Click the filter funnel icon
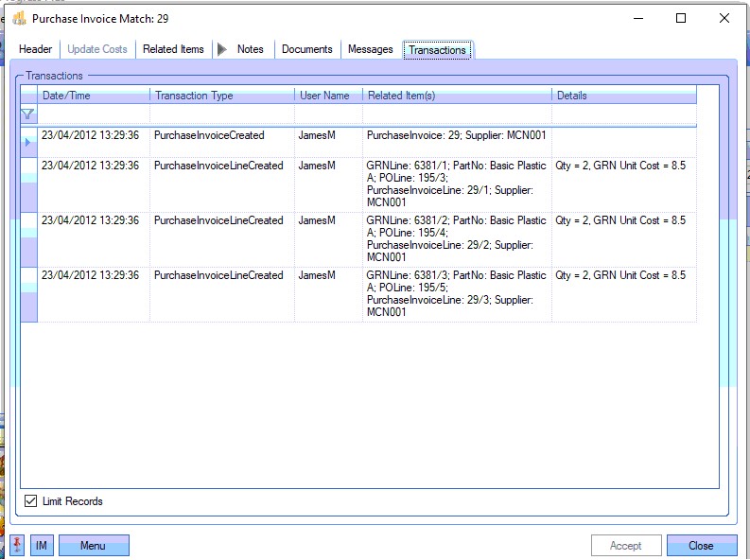 28,114
